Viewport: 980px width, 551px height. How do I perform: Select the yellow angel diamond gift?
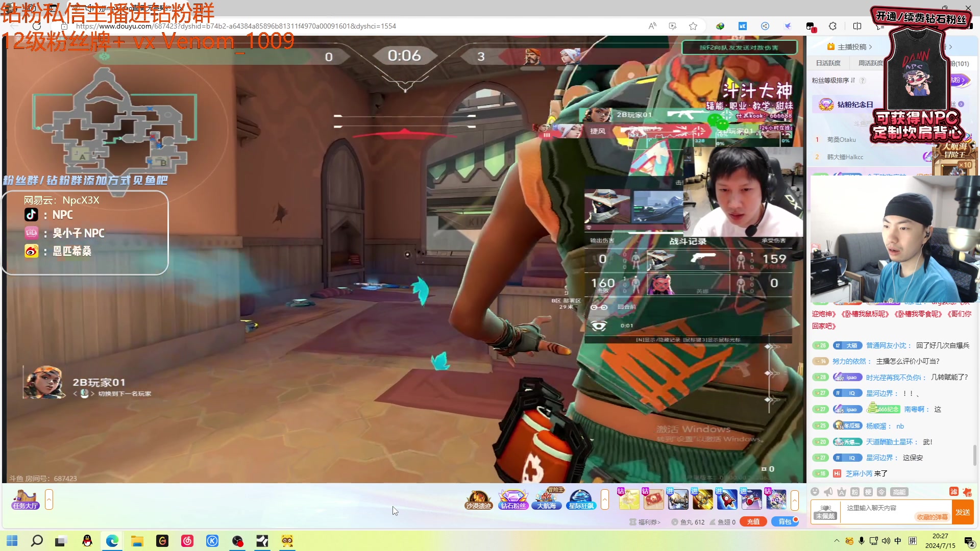(628, 499)
